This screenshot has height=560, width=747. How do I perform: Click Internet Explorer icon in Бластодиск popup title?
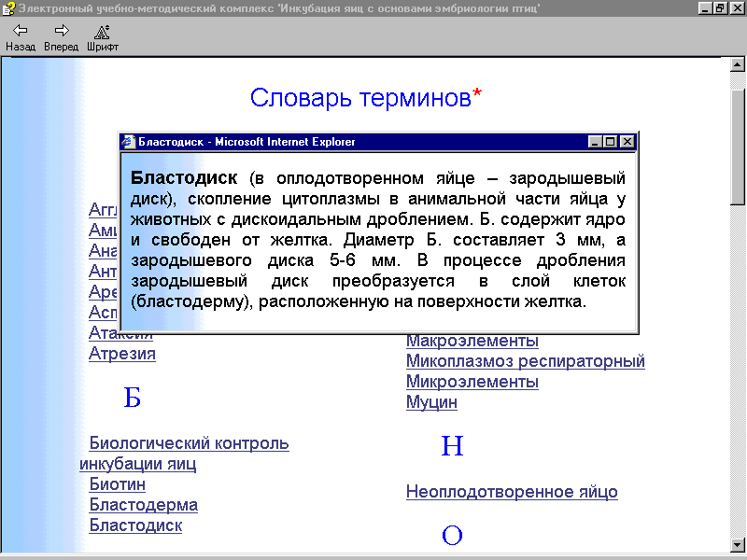click(129, 142)
